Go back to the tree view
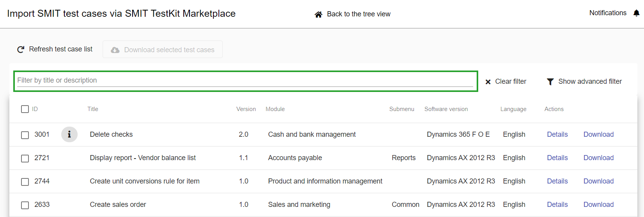644x217 pixels. 358,14
